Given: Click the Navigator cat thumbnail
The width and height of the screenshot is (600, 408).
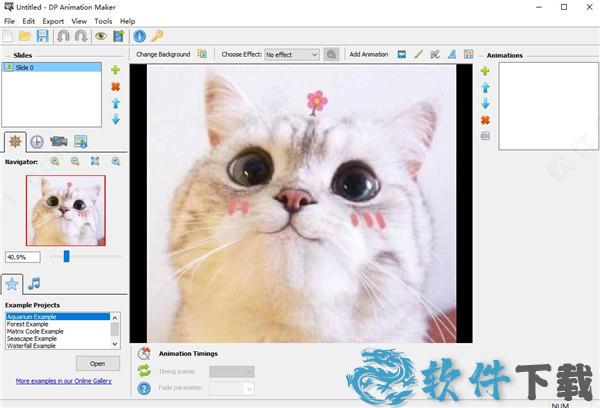Looking at the screenshot, I should point(66,211).
